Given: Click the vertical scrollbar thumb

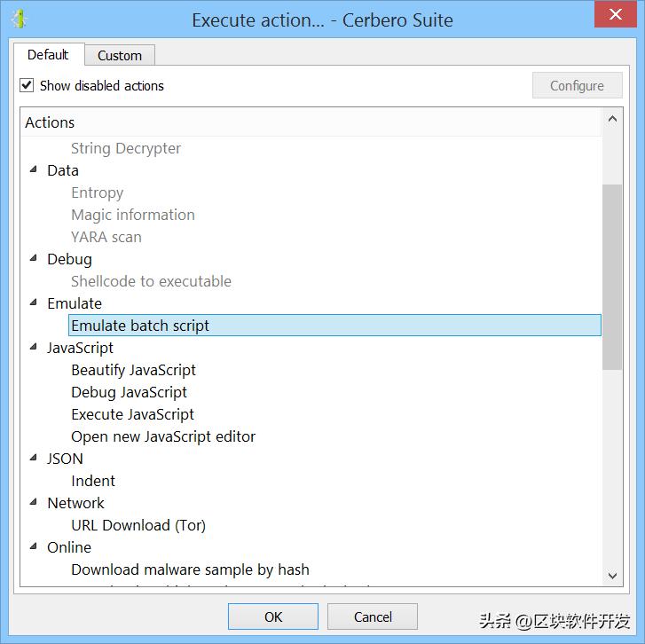Looking at the screenshot, I should click(612, 277).
